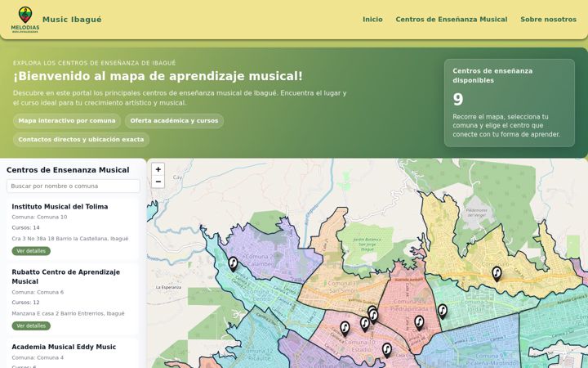View details for Instituto Musical del Tolima

(x=31, y=251)
